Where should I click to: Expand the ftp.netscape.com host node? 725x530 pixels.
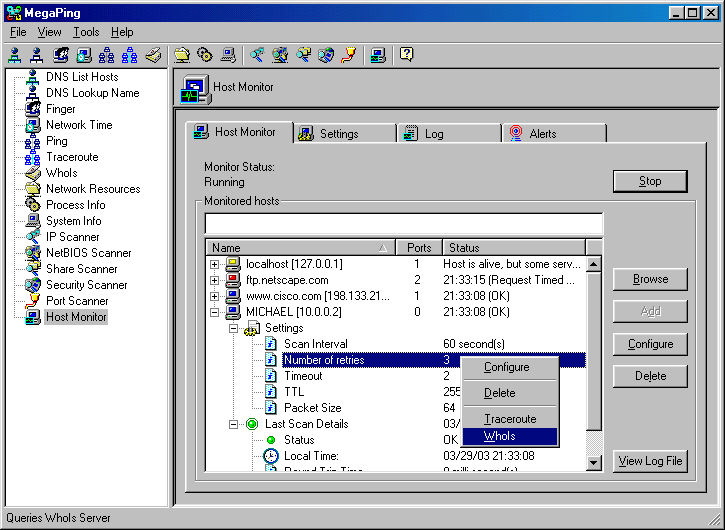214,280
